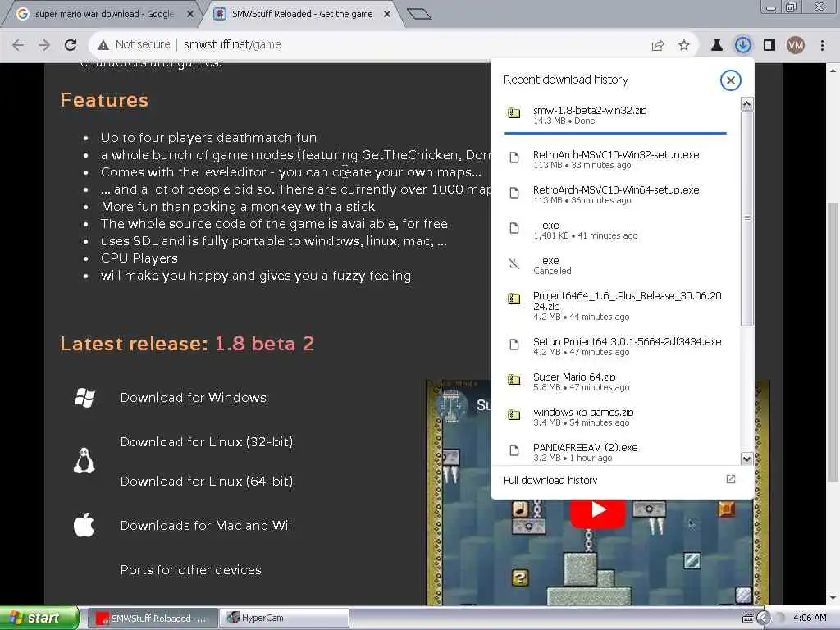Bookmark this page with the star icon

(684, 46)
